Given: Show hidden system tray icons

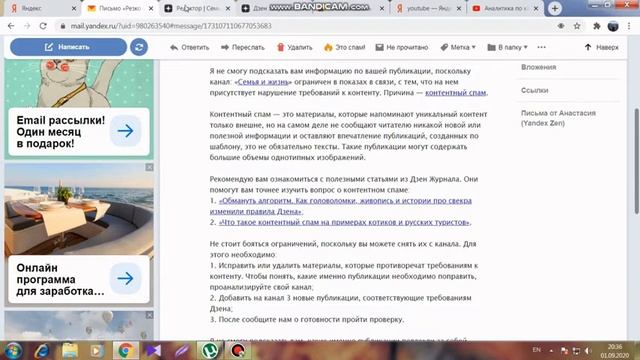Looking at the screenshot, I should point(551,351).
